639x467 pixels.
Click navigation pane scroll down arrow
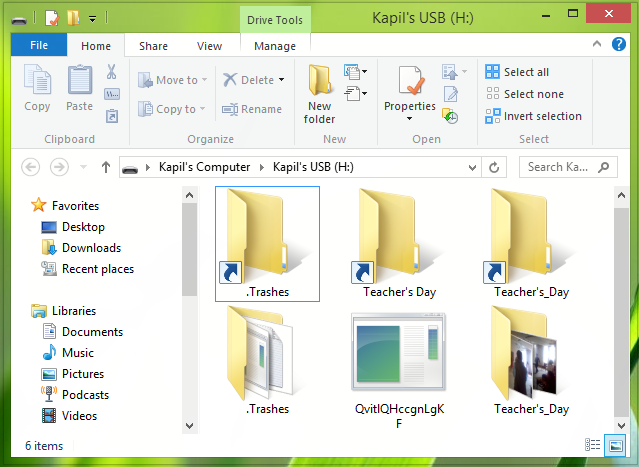tap(189, 426)
